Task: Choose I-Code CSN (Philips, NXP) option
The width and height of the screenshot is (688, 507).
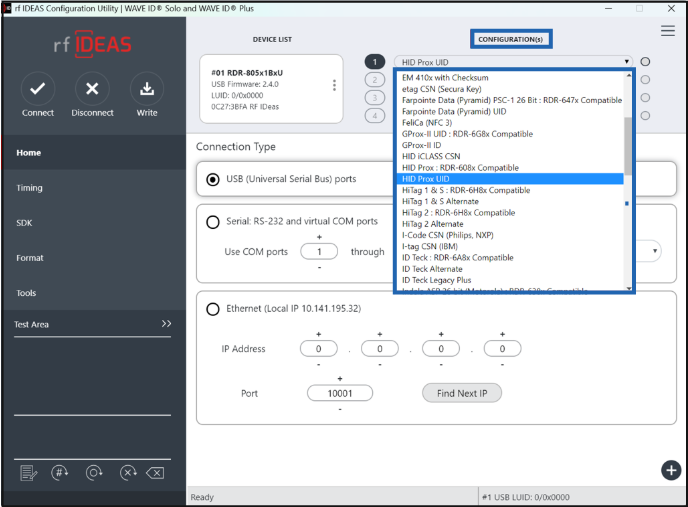Action: pos(448,235)
